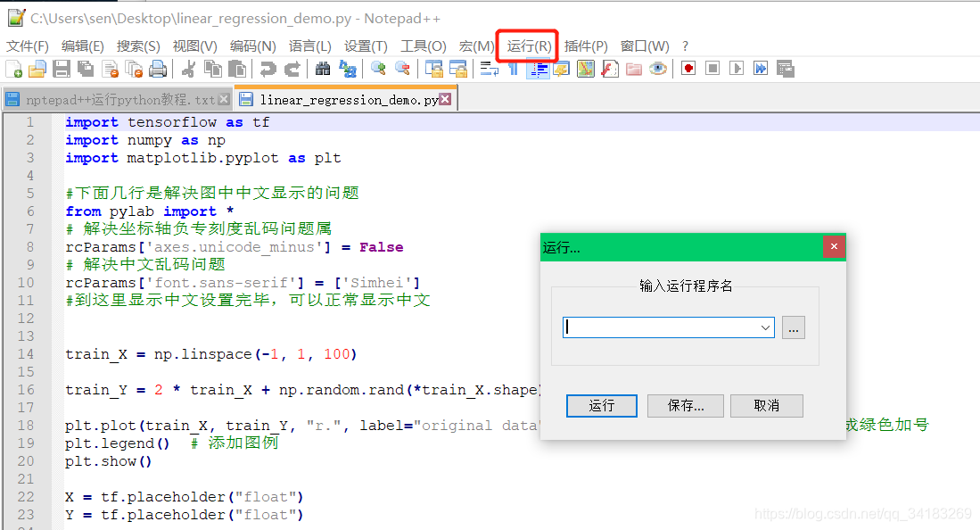Screen dimensions: 980x530
Task: Open the 插件(P) menu
Action: [586, 46]
